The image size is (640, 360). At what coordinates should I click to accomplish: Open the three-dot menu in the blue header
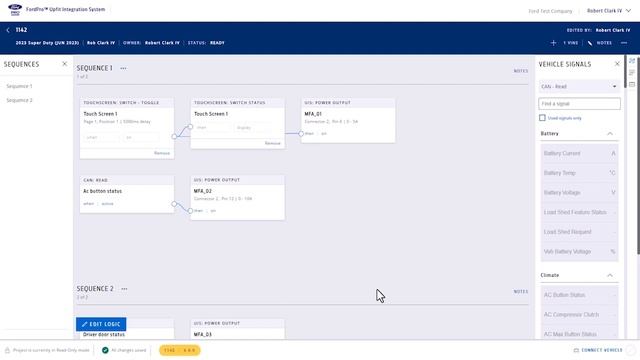point(624,43)
